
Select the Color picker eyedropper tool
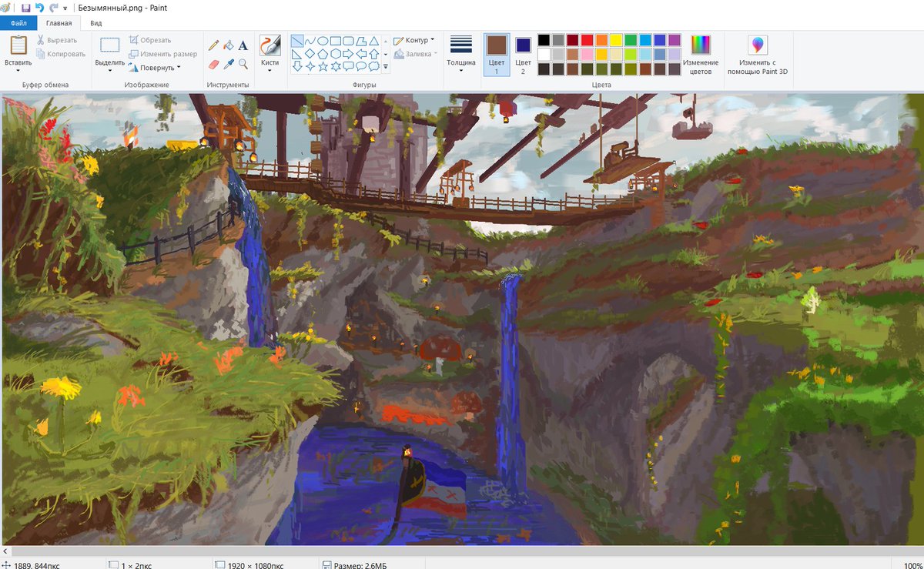coord(229,63)
